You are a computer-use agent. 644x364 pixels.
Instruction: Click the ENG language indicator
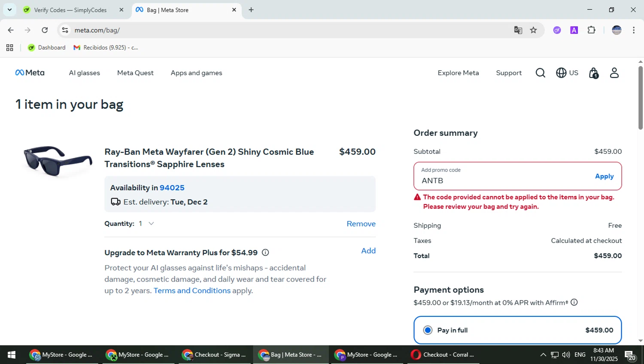coord(580,355)
